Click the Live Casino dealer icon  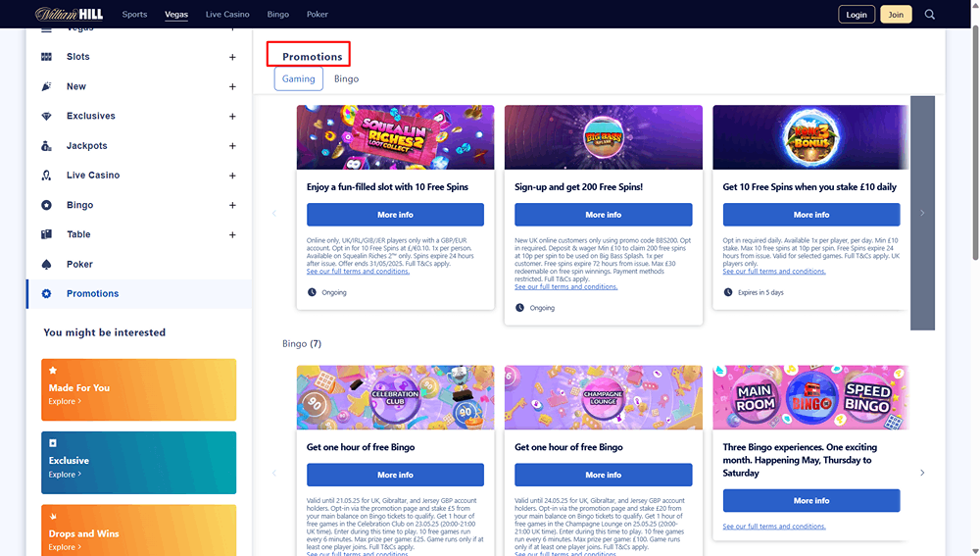click(46, 176)
